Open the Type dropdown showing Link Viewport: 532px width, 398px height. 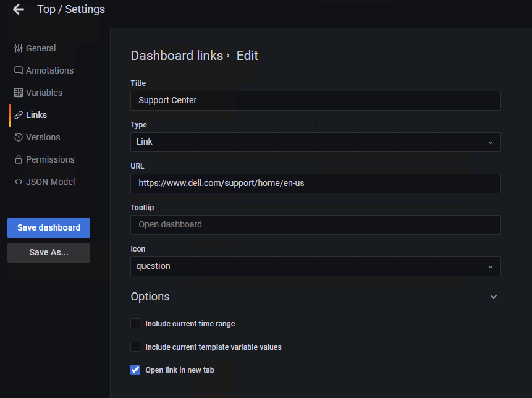click(315, 142)
